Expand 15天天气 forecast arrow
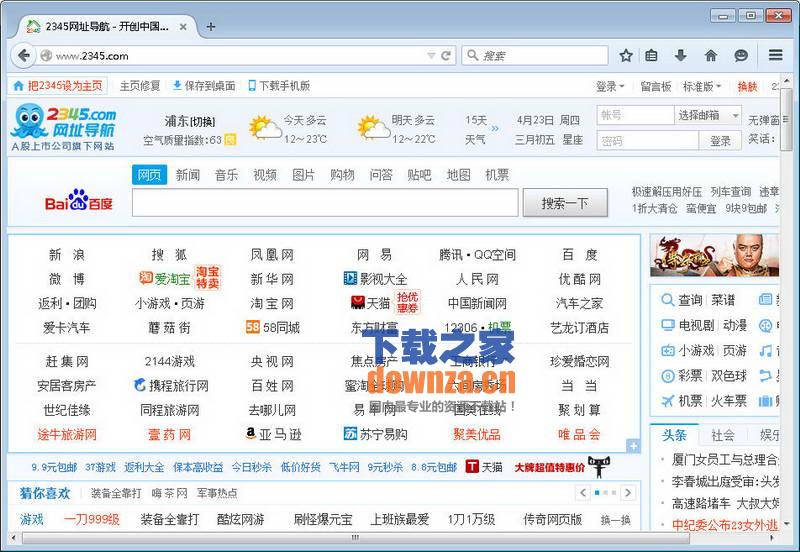800x552 pixels. pos(494,128)
